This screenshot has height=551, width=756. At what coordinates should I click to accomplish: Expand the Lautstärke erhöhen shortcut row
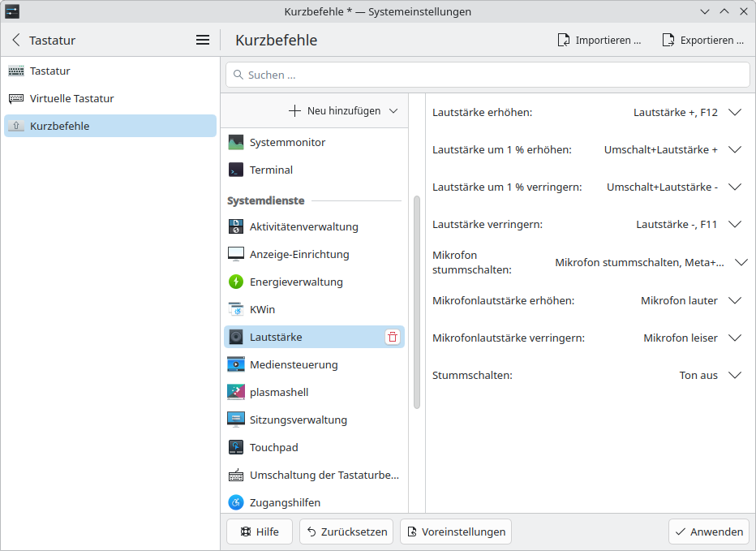click(735, 113)
